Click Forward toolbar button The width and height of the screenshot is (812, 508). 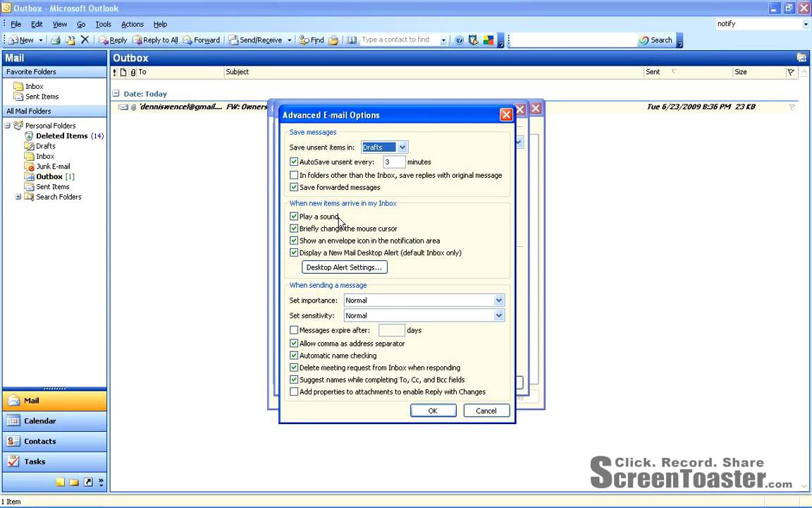(x=202, y=40)
